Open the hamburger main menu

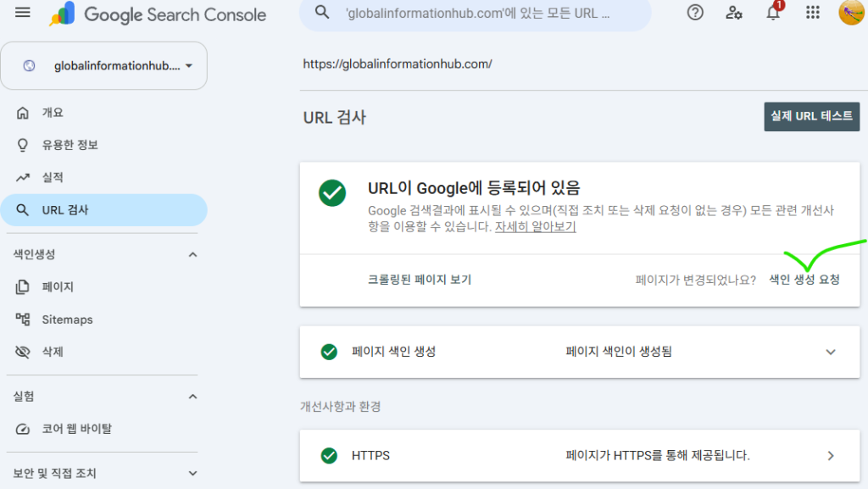(23, 12)
